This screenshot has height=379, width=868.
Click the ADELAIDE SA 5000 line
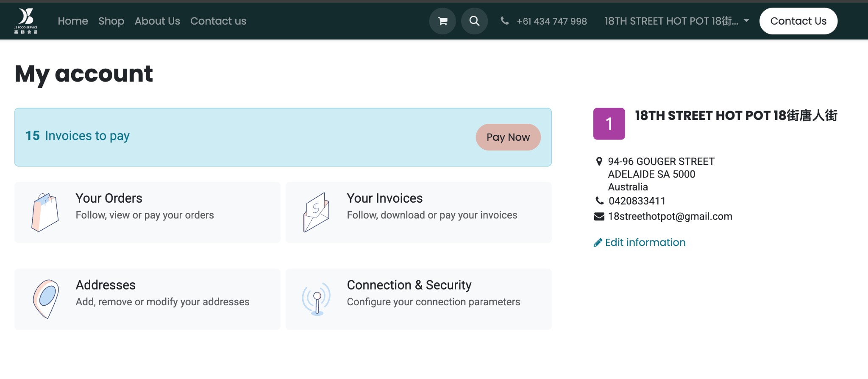tap(651, 174)
